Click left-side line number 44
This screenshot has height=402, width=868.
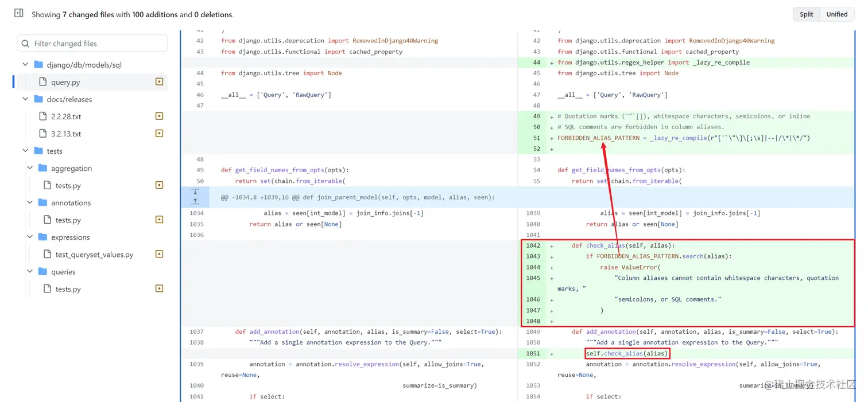(200, 73)
